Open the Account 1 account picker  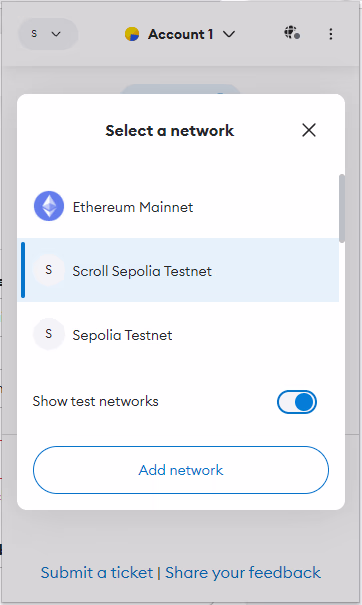pos(180,34)
